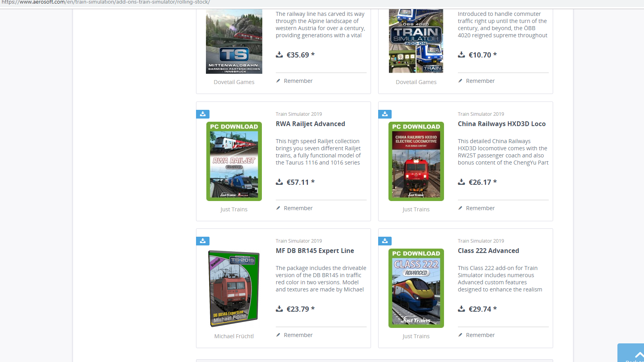Click Just Trains under Class 222 cover
This screenshot has height=362, width=644.
(416, 336)
